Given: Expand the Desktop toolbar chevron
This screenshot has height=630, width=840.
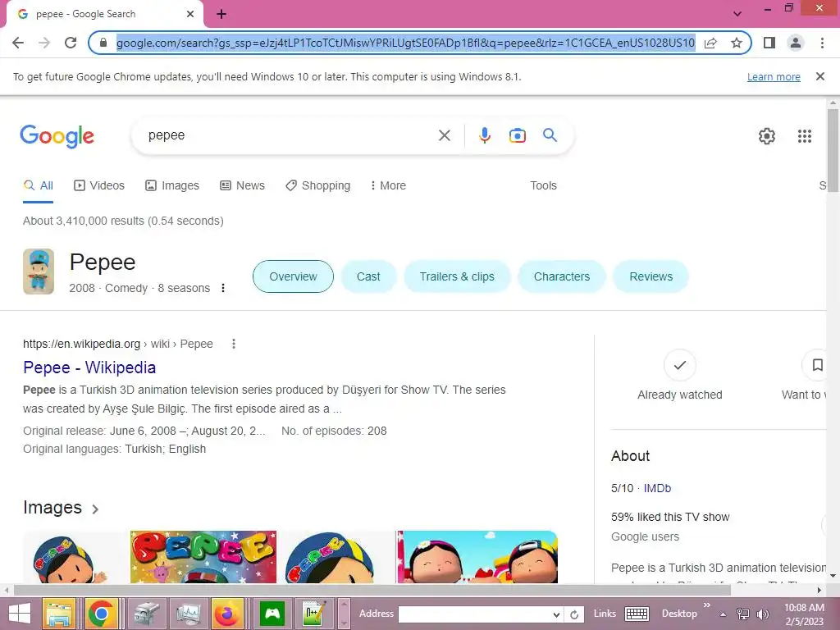Looking at the screenshot, I should 706,605.
